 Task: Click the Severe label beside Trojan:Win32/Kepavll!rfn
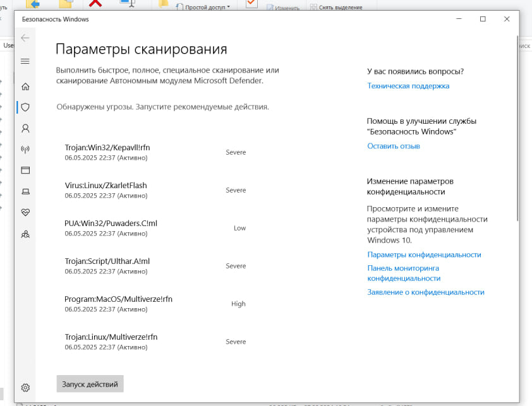(x=236, y=152)
